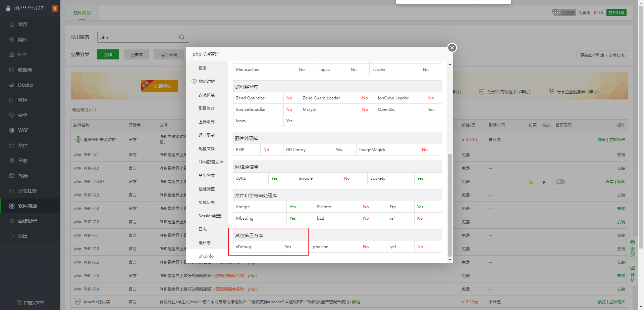The image size is (644, 310).
Task: Click the Docker whale icon in sidebar
Action: [12, 85]
